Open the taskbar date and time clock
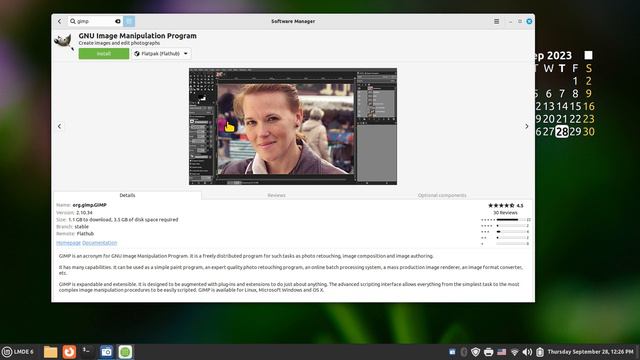Image resolution: width=640 pixels, height=360 pixels. point(591,351)
